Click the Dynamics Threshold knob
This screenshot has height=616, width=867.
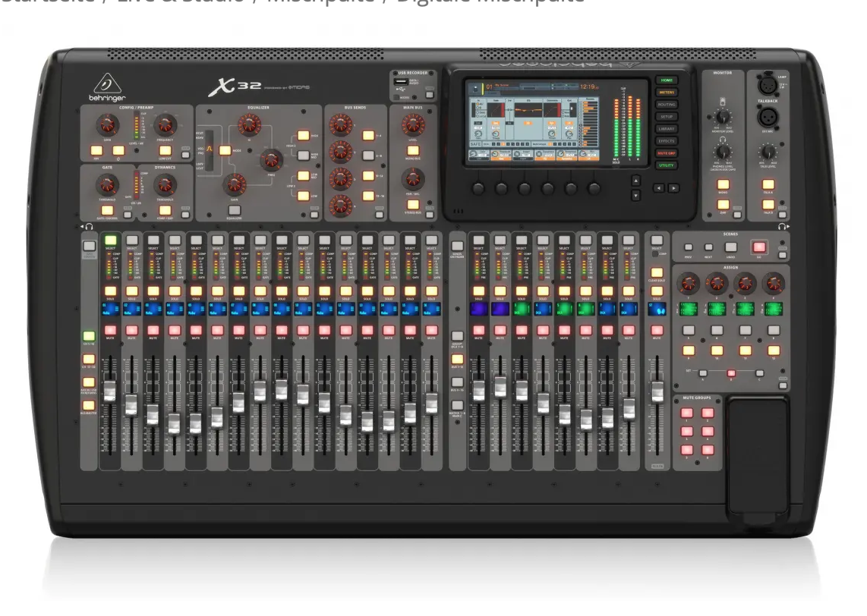(165, 185)
